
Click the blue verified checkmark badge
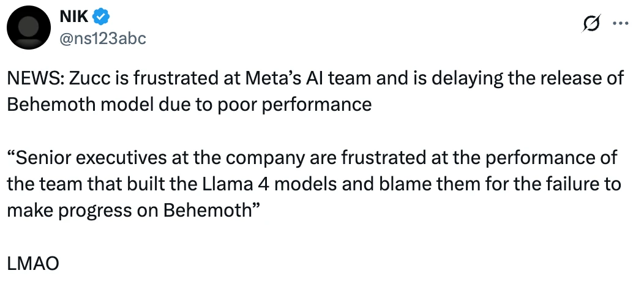tap(100, 17)
